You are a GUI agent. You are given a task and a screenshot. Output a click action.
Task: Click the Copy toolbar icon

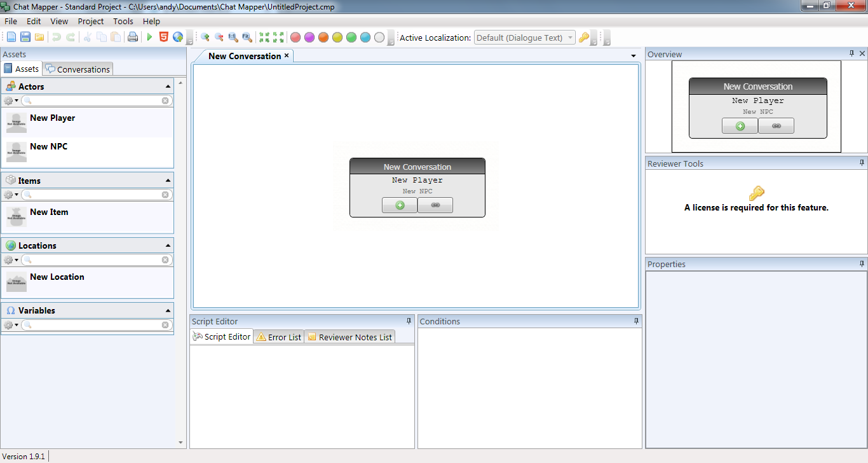102,38
